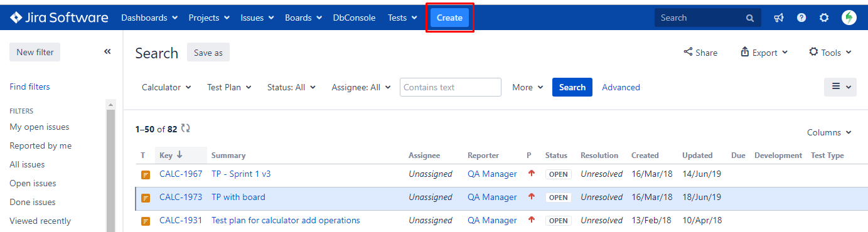Select the Reported by me filter
Screen dimensions: 868x232
41,145
